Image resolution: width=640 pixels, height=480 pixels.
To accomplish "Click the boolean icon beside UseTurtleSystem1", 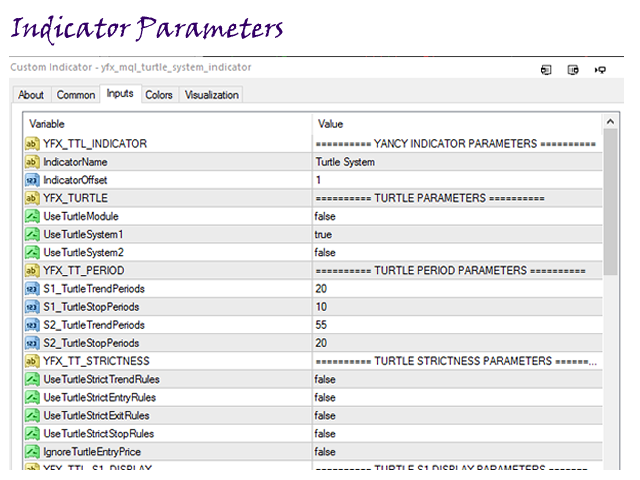I will 32,234.
